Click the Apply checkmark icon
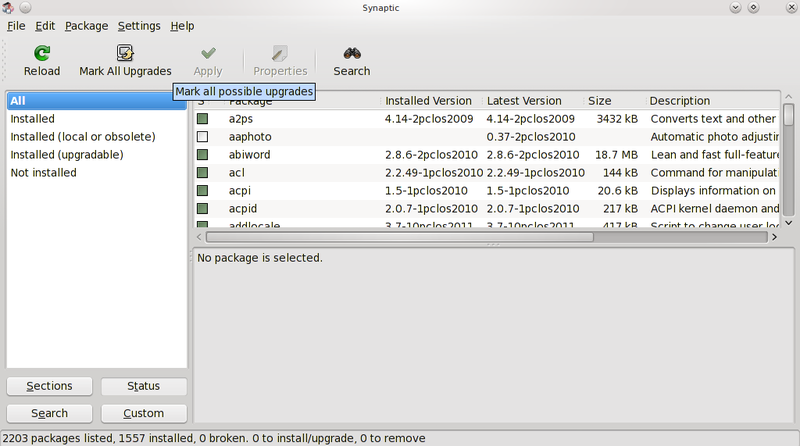 (208, 53)
